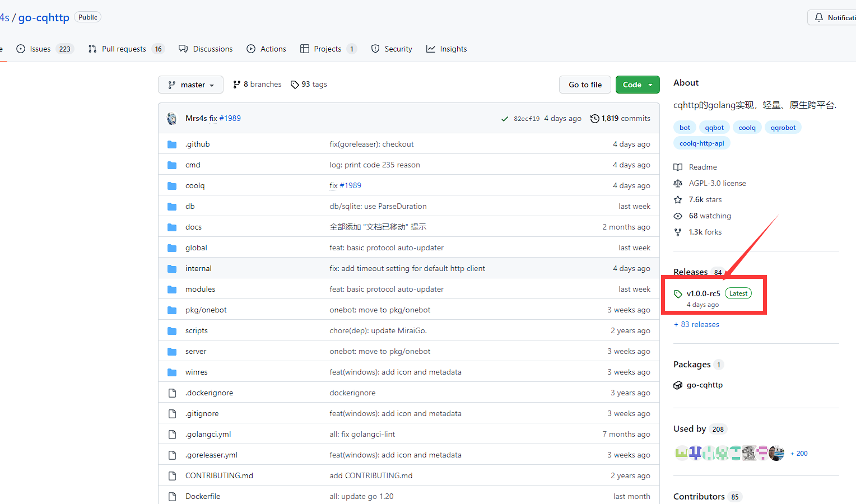
Task: View the 8 branches link
Action: point(257,85)
